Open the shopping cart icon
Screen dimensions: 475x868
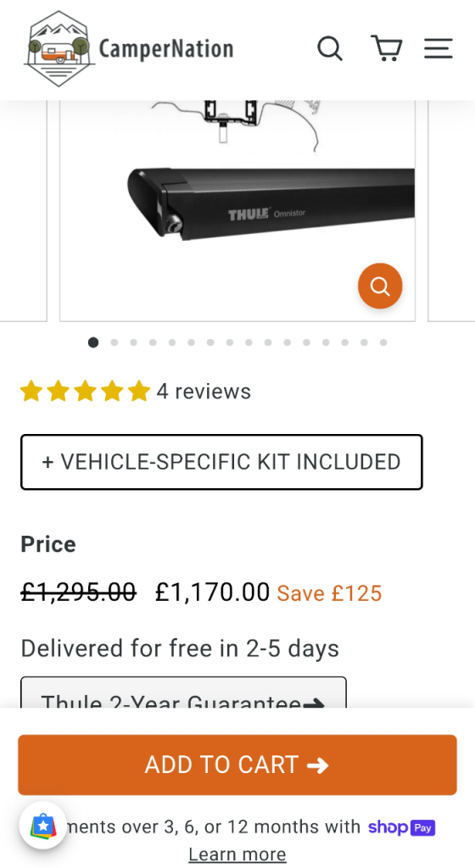(386, 48)
